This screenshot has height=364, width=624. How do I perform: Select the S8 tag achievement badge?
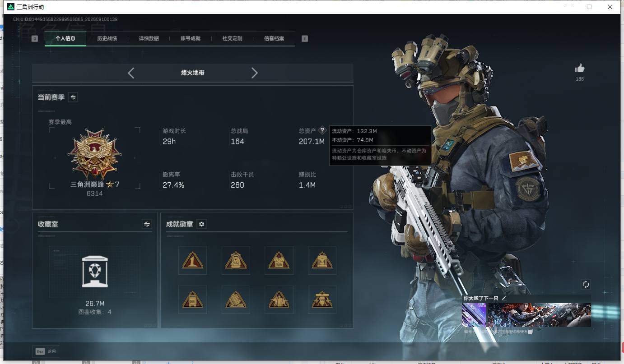192,299
